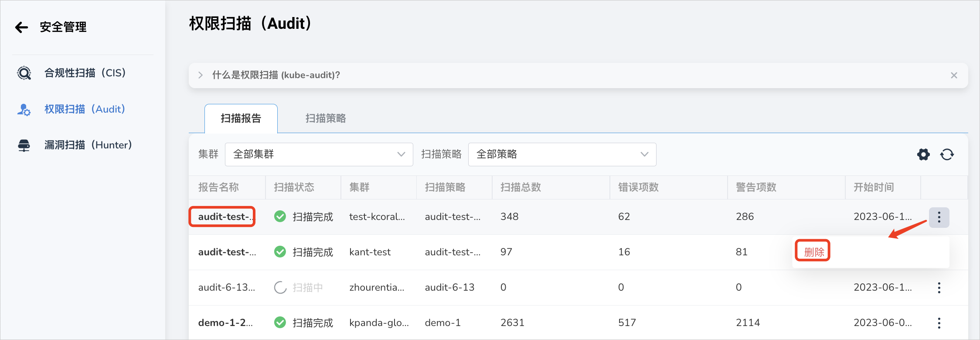Click the zhourentia... cluster cell
The width and height of the screenshot is (980, 340).
(377, 287)
